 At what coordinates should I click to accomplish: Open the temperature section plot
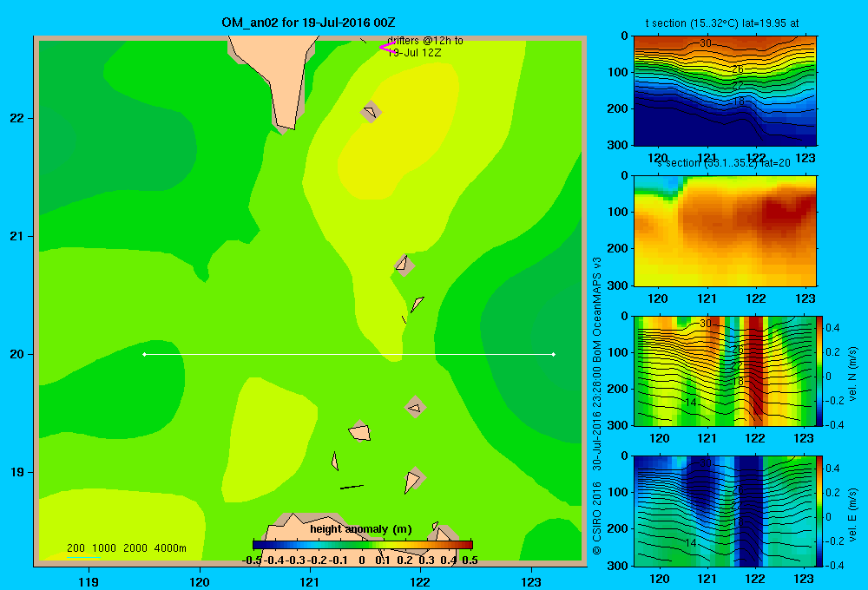click(x=725, y=90)
